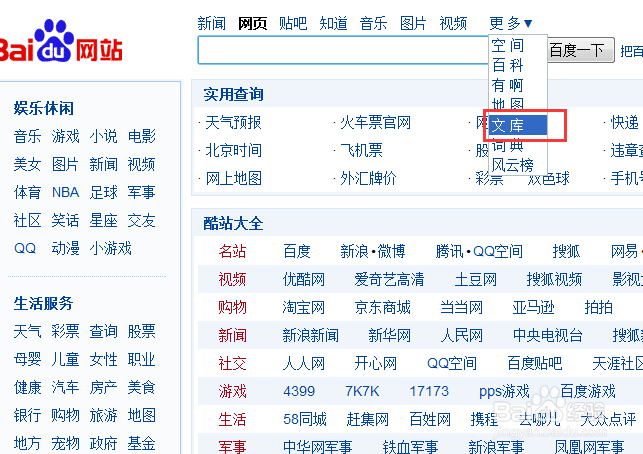643x454 pixels.
Task: Open the 北京时间 link
Action: click(x=233, y=151)
